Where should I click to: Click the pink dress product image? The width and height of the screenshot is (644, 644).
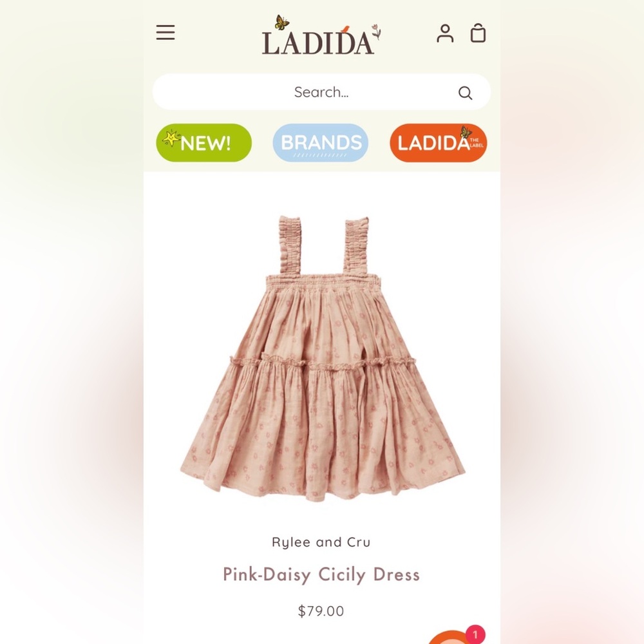click(x=322, y=358)
